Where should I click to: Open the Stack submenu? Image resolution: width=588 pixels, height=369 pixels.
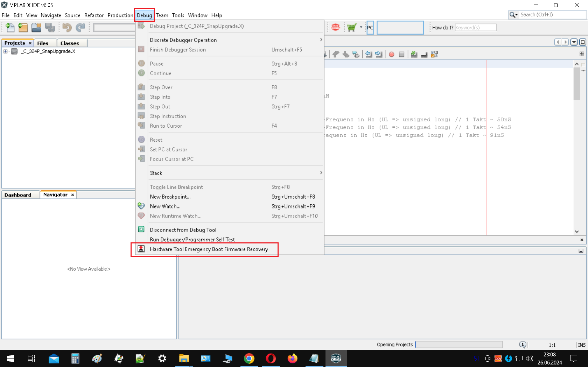coord(230,173)
